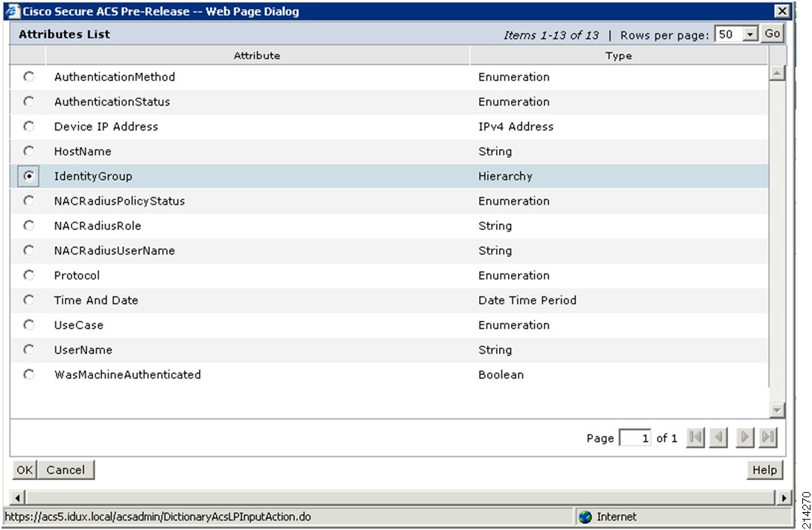Go to the first page icon

(x=696, y=438)
